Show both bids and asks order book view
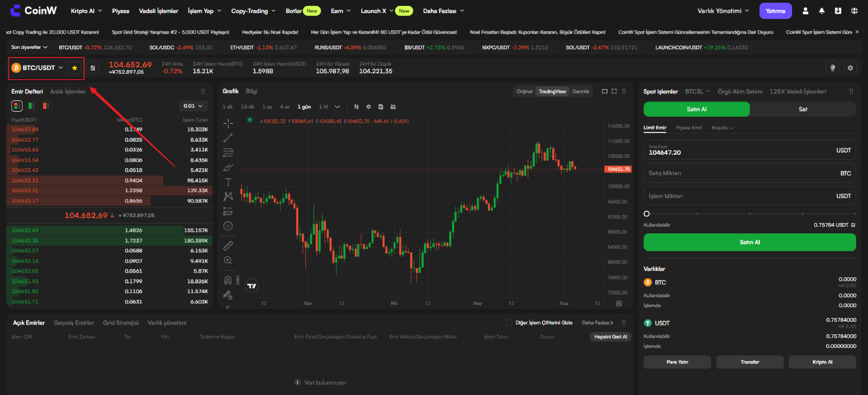868x395 pixels. 17,106
